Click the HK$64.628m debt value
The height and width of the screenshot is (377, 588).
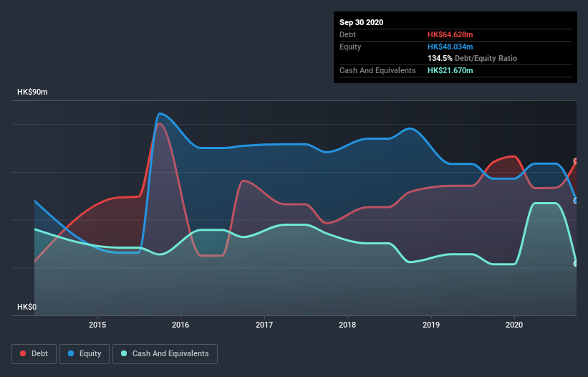[x=450, y=34]
